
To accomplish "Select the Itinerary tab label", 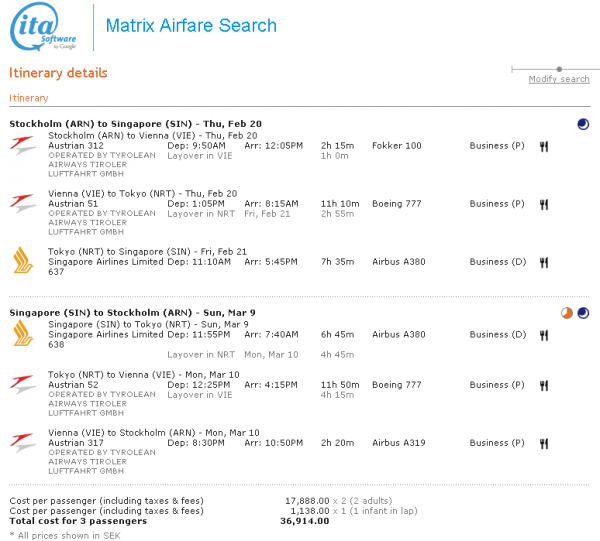I will click(x=29, y=98).
